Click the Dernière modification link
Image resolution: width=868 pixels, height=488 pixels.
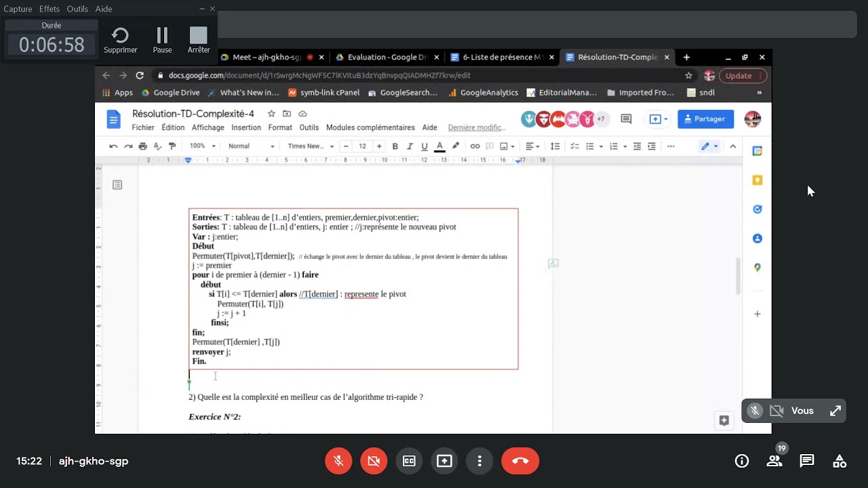click(477, 127)
